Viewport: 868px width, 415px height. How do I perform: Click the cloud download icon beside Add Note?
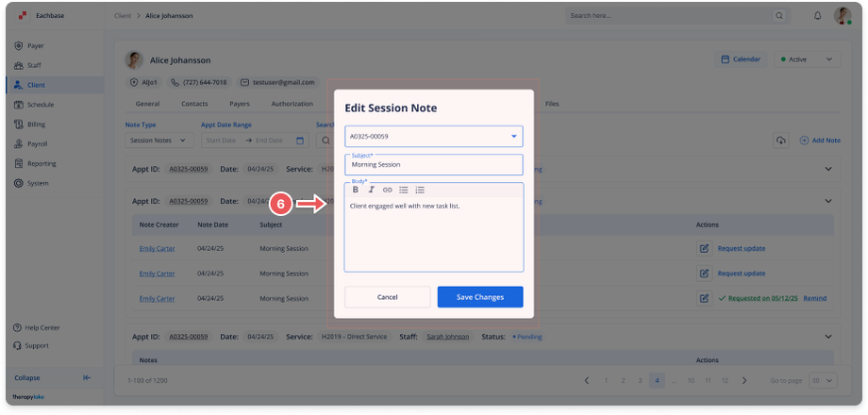(781, 141)
